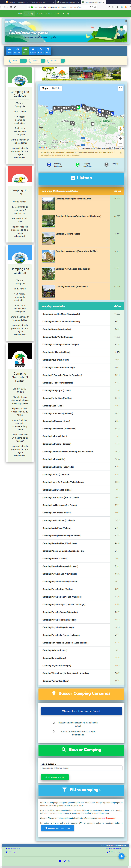Image resolution: width=131 pixels, height=868 pixels.
Task: Open the Parkings menu item
Action: click(x=67, y=13)
